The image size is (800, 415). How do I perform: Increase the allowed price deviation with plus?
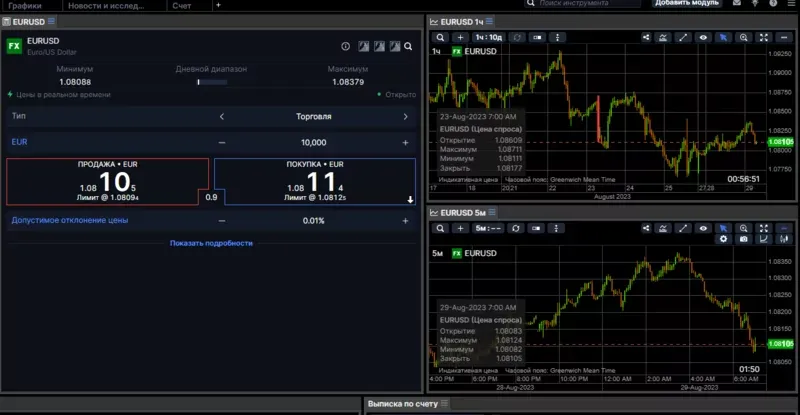(406, 221)
